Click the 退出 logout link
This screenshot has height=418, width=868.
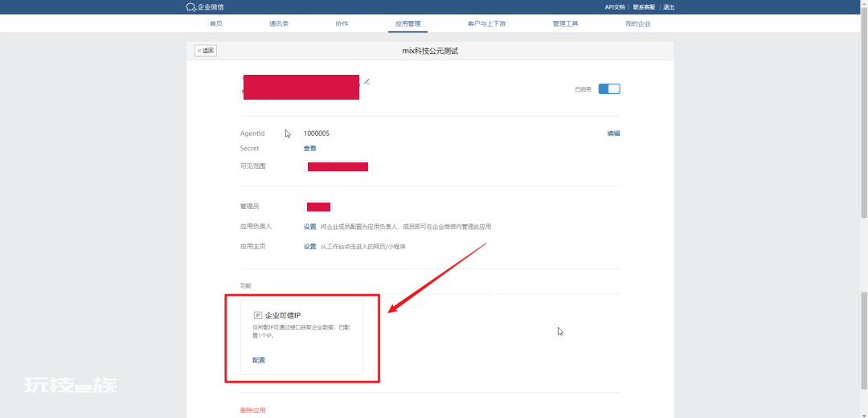pos(669,7)
